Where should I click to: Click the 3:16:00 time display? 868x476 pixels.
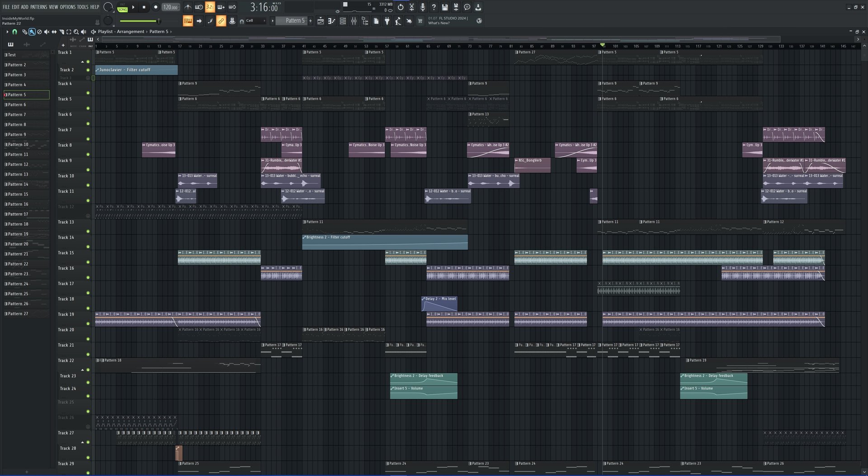coord(264,7)
